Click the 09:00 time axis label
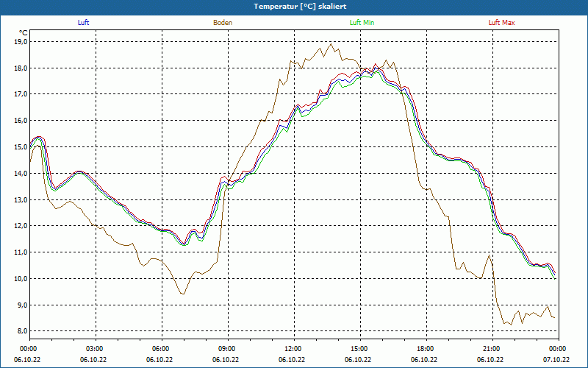588x368 pixels. pyautogui.click(x=226, y=349)
